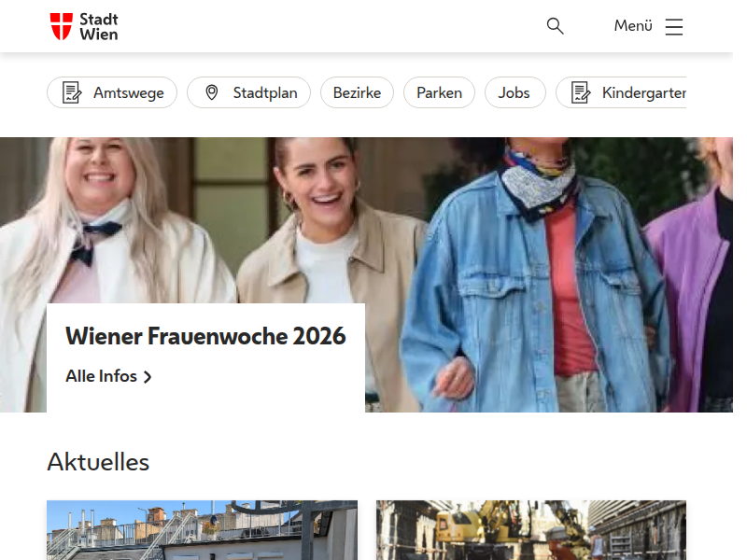Click the Wiener Frauenwoche 2026 headline
The height and width of the screenshot is (560, 747).
pos(205,336)
